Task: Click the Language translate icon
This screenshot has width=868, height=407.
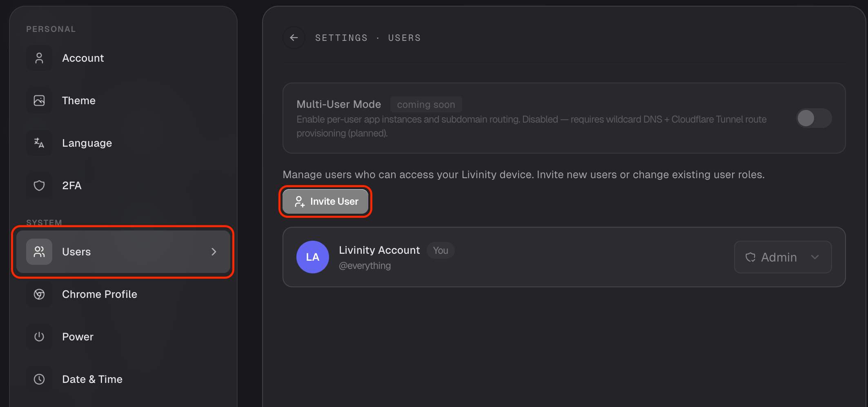Action: click(x=39, y=143)
